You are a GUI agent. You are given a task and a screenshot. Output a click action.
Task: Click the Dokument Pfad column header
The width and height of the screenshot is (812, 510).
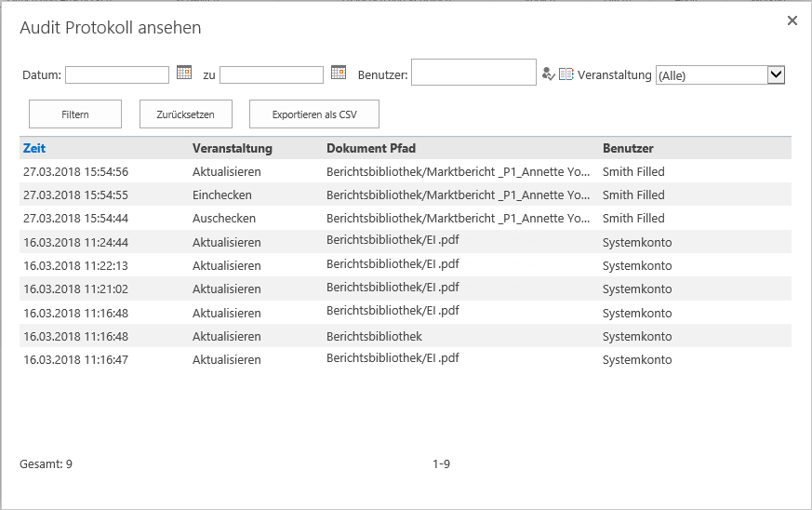pos(371,148)
